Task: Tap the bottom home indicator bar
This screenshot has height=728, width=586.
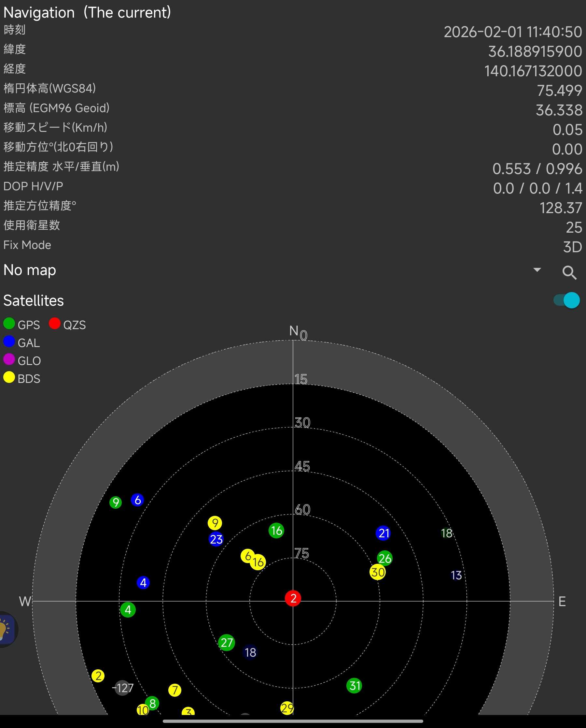Action: [x=293, y=721]
